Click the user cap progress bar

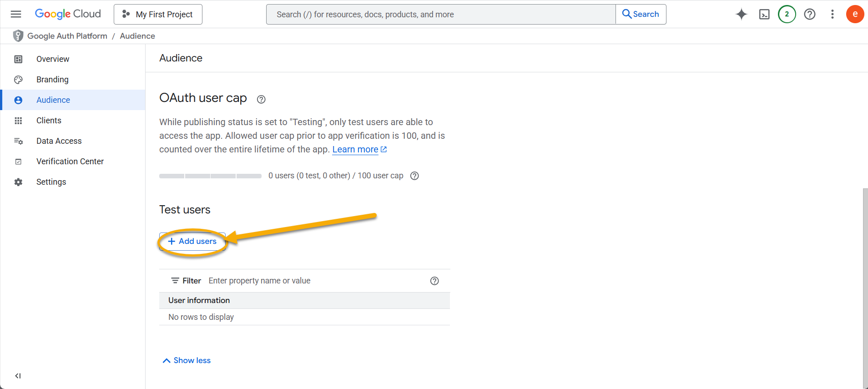(x=210, y=176)
